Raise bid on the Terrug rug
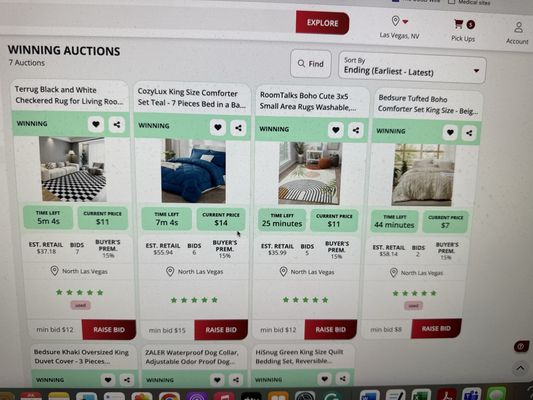The width and height of the screenshot is (533, 400). [109, 329]
